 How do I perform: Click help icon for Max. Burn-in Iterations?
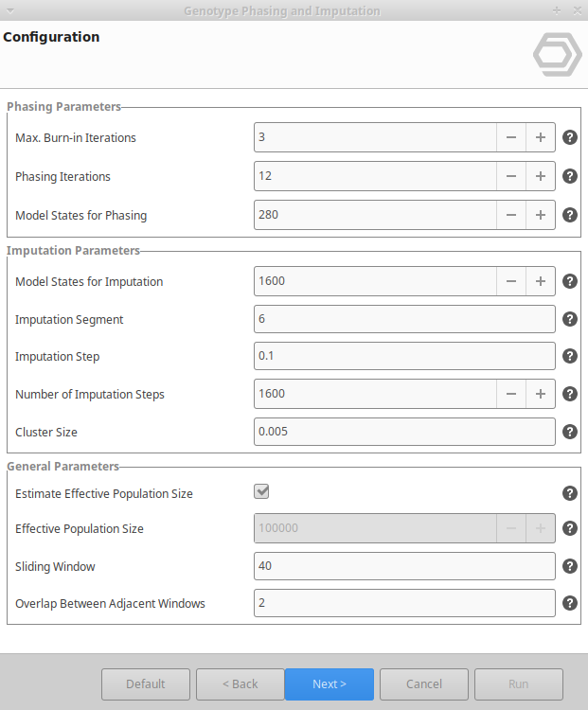pos(570,137)
